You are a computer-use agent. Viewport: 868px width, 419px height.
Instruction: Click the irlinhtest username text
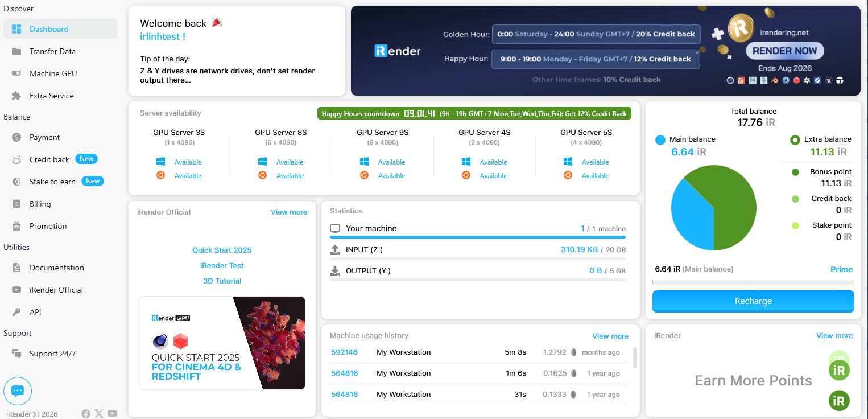coord(163,36)
